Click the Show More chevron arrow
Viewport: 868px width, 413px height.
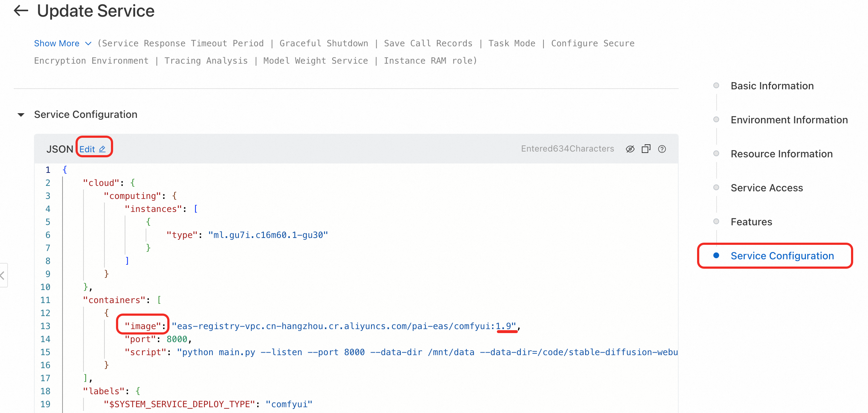click(x=88, y=43)
